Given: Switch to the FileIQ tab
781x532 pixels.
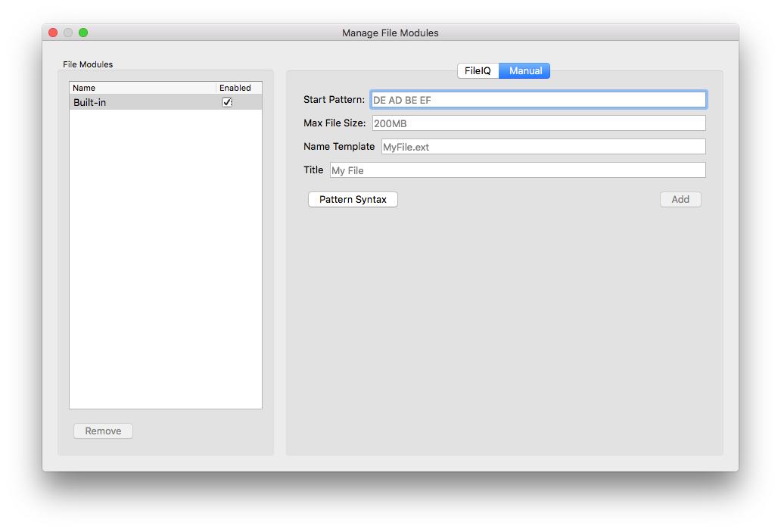Looking at the screenshot, I should point(478,70).
